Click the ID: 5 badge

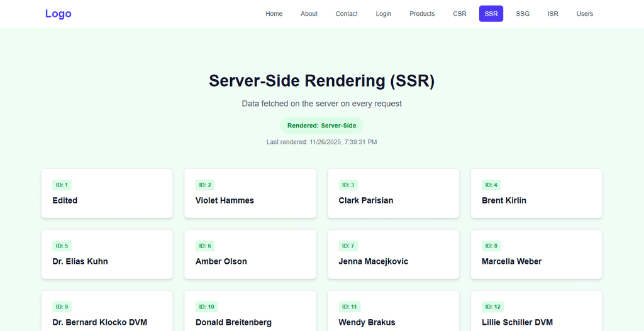coord(62,246)
